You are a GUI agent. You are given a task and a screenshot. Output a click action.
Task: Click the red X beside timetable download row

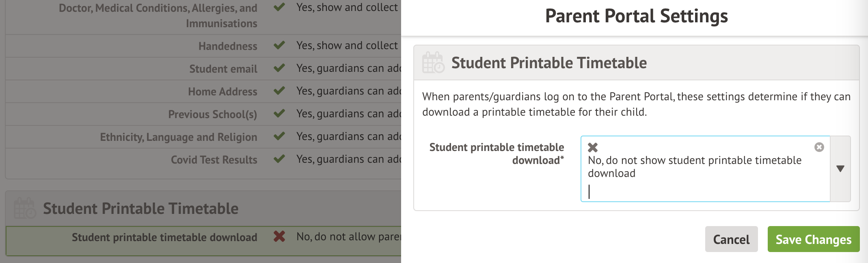(279, 237)
